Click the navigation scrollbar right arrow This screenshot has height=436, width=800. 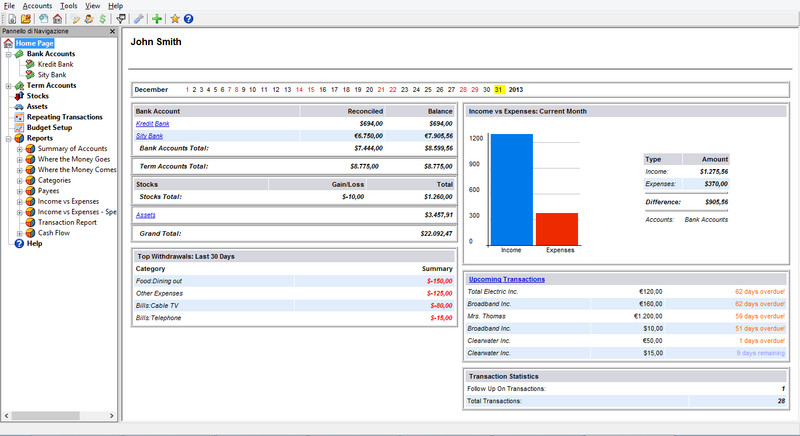[112, 416]
